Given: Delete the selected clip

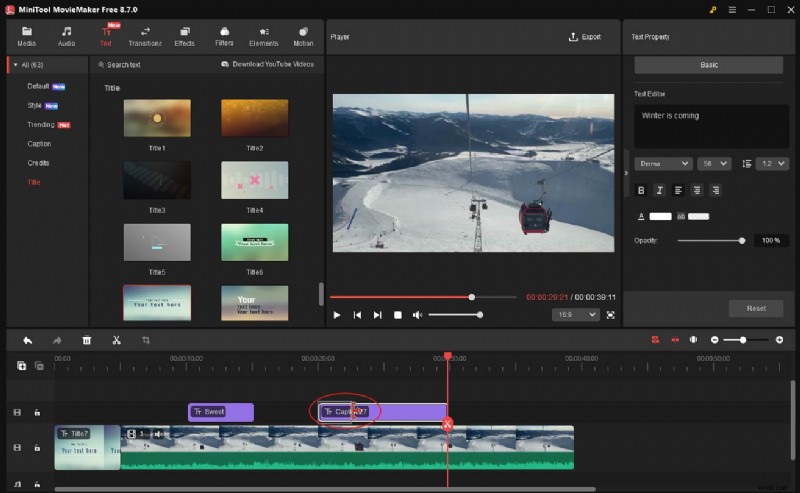Looking at the screenshot, I should click(87, 340).
